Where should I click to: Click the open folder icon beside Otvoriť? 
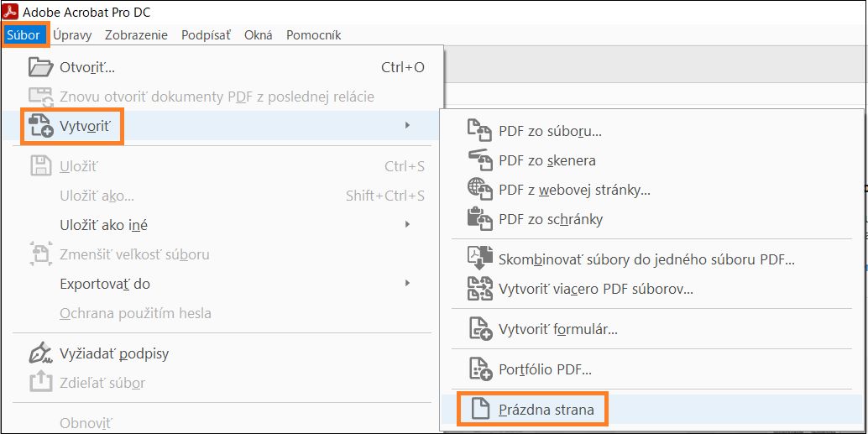tap(41, 67)
